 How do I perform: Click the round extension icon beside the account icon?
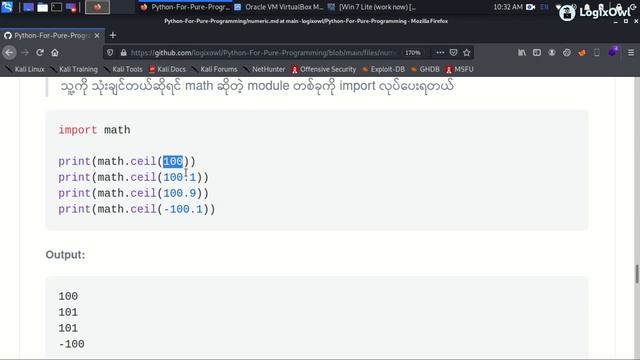tap(567, 53)
